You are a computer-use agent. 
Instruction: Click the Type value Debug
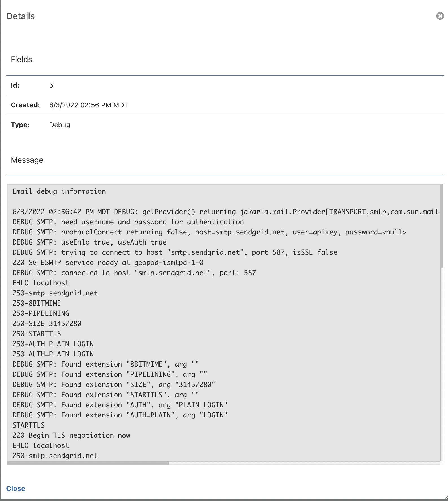60,125
